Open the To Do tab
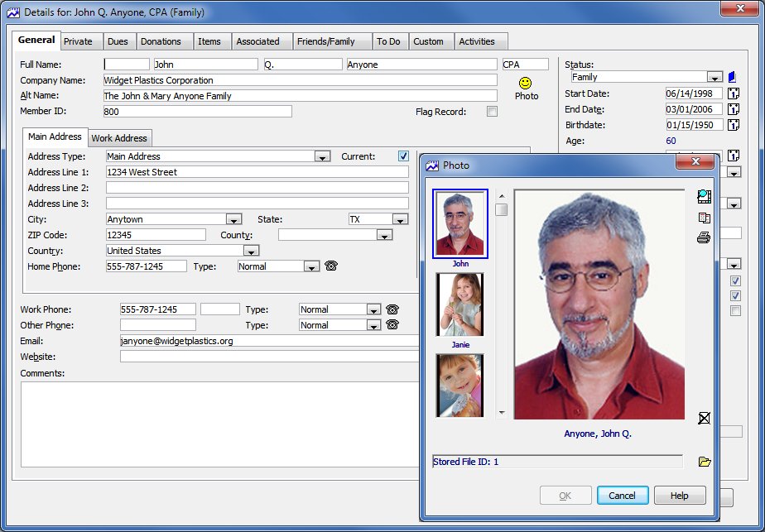Viewport: 765px width, 532px height. pos(388,41)
